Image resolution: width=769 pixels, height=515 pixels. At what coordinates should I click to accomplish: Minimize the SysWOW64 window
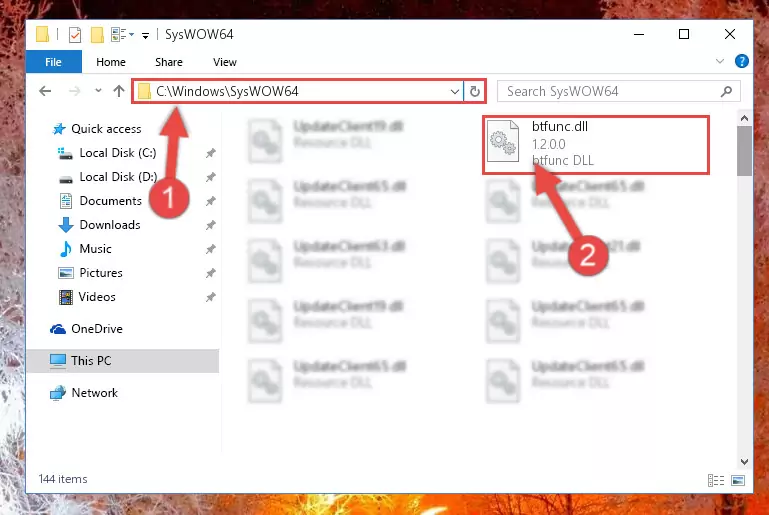pos(639,34)
